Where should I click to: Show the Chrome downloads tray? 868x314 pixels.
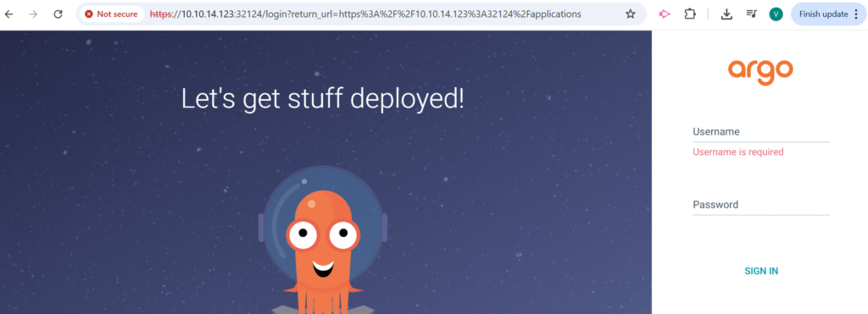coord(726,14)
